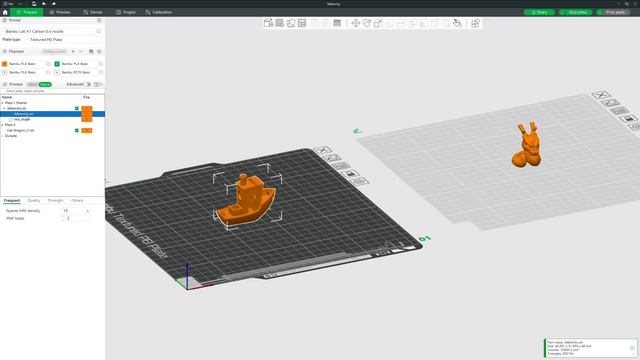
Task: Click filament cell for Cat-Dragon row
Action: [87, 131]
